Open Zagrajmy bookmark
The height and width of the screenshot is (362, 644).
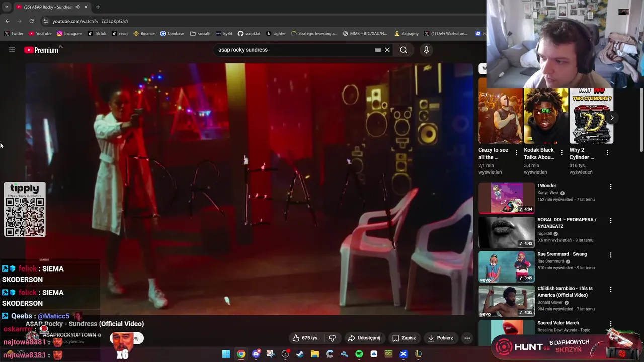pos(407,33)
